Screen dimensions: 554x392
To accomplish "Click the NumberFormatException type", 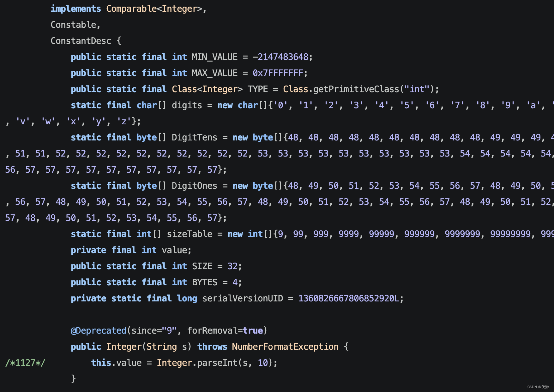I will click(285, 347).
